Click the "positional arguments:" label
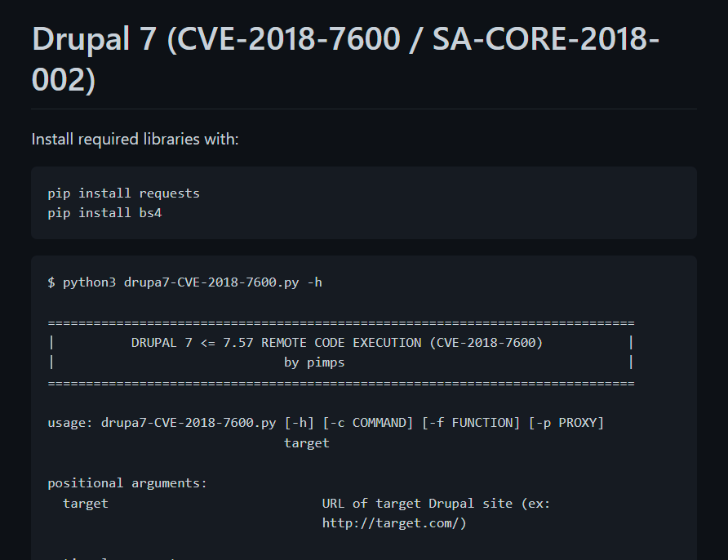 (x=127, y=483)
